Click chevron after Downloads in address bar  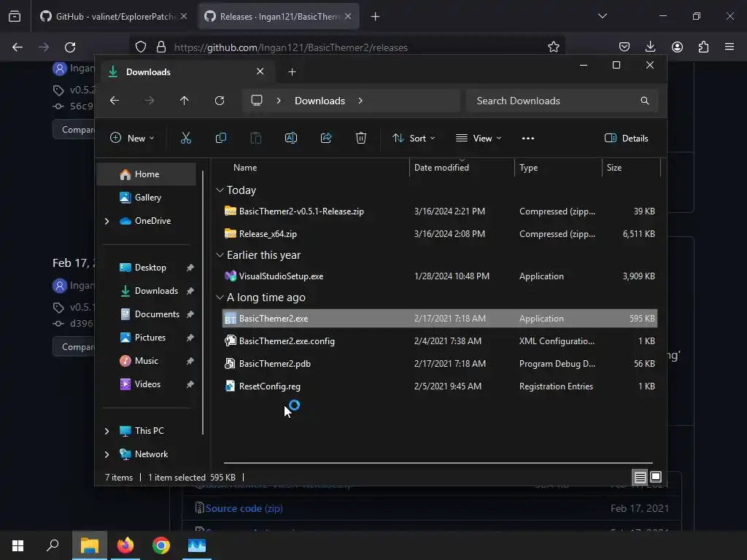click(360, 101)
